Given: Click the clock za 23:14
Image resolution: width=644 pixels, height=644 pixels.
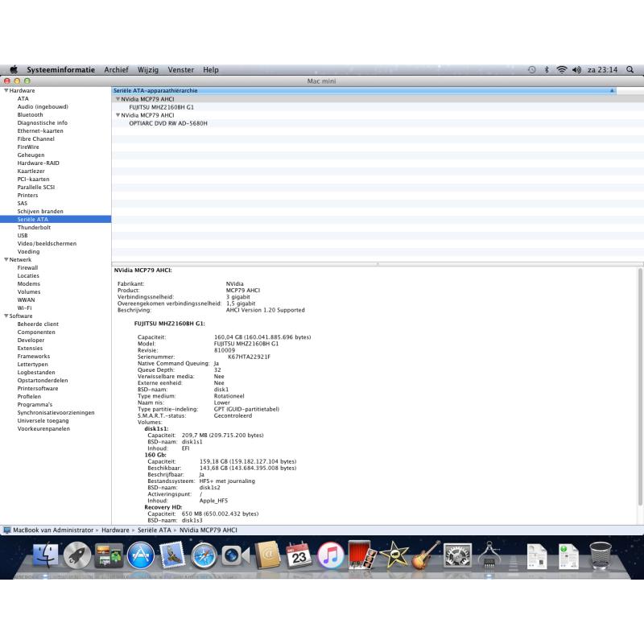Looking at the screenshot, I should tap(602, 69).
